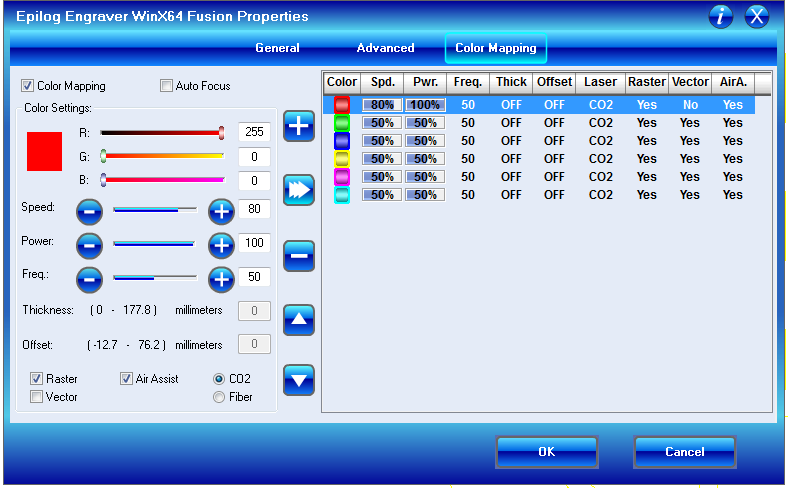Screen dimensions: 788x488
Task: Toggle the Raster checkbox
Action: (36, 378)
